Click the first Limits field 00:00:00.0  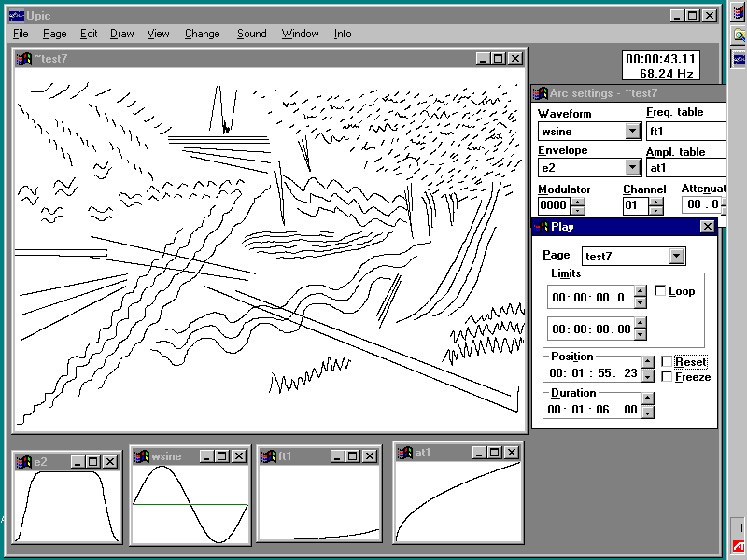pos(591,297)
